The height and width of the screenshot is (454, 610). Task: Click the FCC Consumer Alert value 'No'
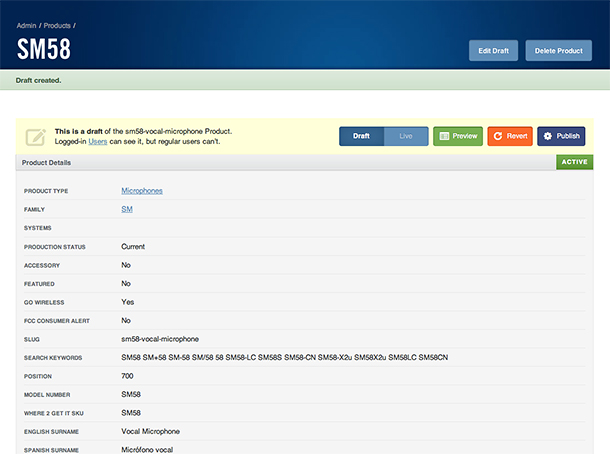[x=126, y=321]
